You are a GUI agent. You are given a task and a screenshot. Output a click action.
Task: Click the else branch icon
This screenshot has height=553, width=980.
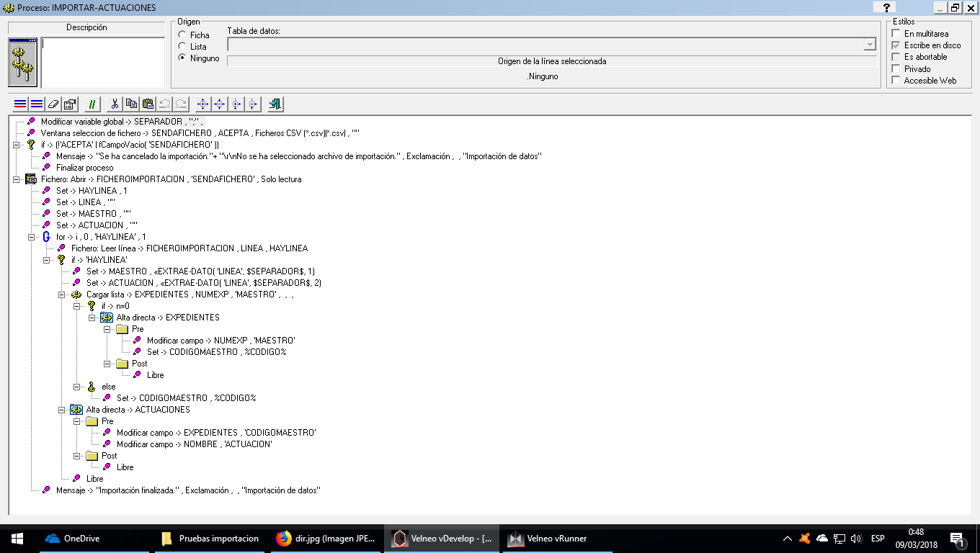click(92, 387)
